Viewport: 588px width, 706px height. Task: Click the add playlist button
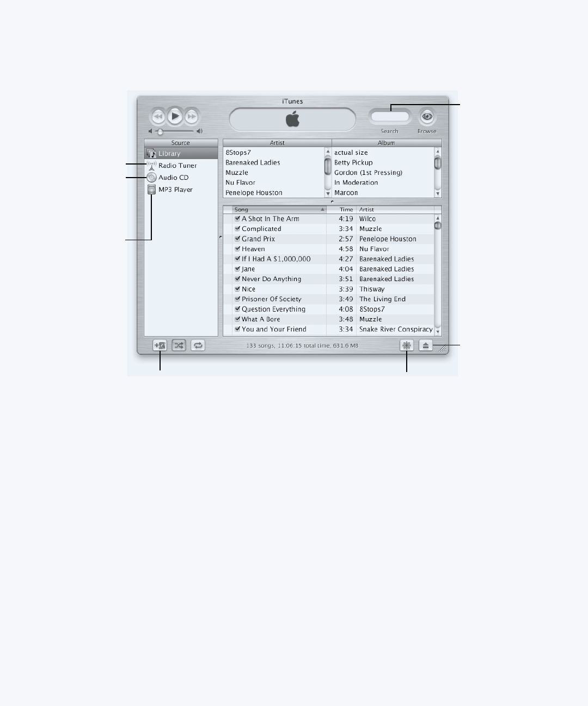click(x=160, y=345)
